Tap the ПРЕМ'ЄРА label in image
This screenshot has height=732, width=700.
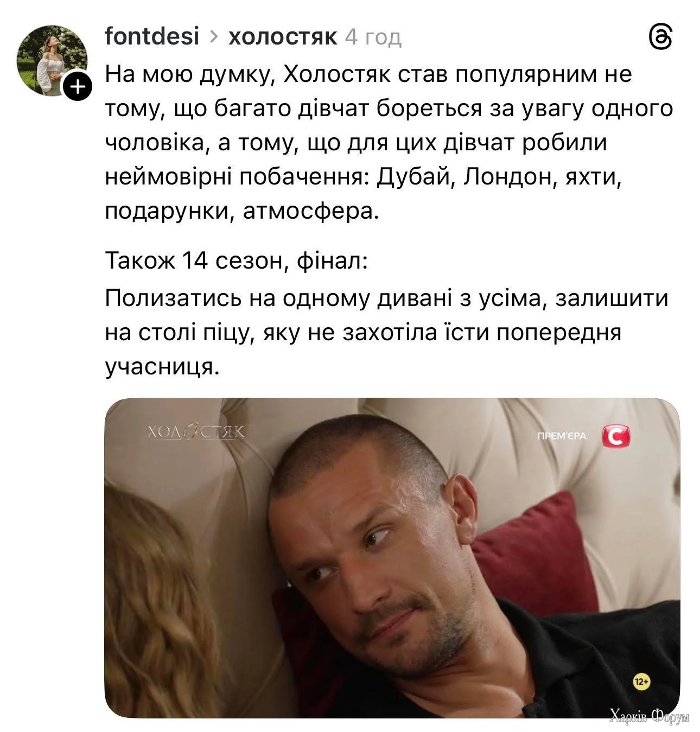point(561,436)
